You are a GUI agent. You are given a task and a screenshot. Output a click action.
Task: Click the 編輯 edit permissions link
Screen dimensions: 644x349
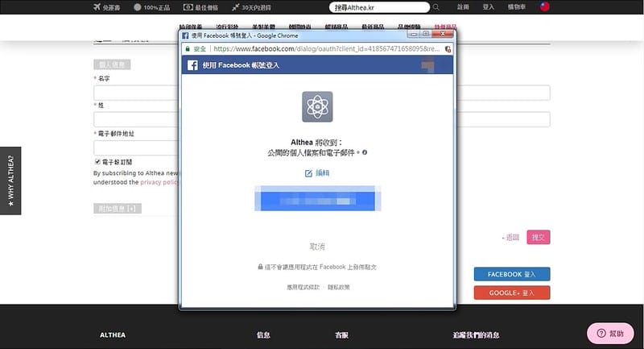317,173
